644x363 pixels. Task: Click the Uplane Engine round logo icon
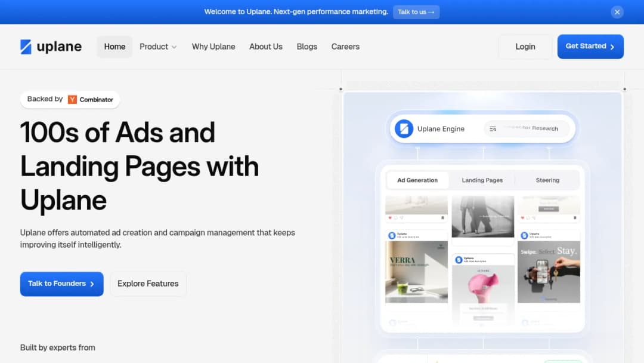coord(404,129)
